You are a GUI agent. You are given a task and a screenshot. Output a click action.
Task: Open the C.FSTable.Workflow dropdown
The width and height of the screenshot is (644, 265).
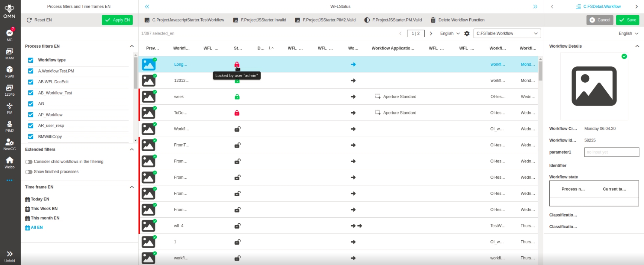(x=507, y=33)
